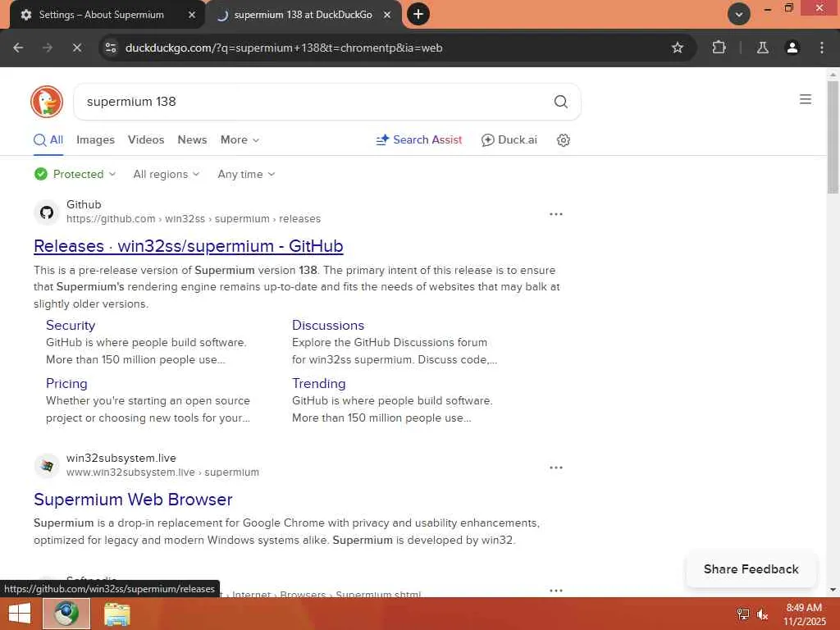The width and height of the screenshot is (840, 630).
Task: Open options menu for GitHub result
Action: (556, 214)
